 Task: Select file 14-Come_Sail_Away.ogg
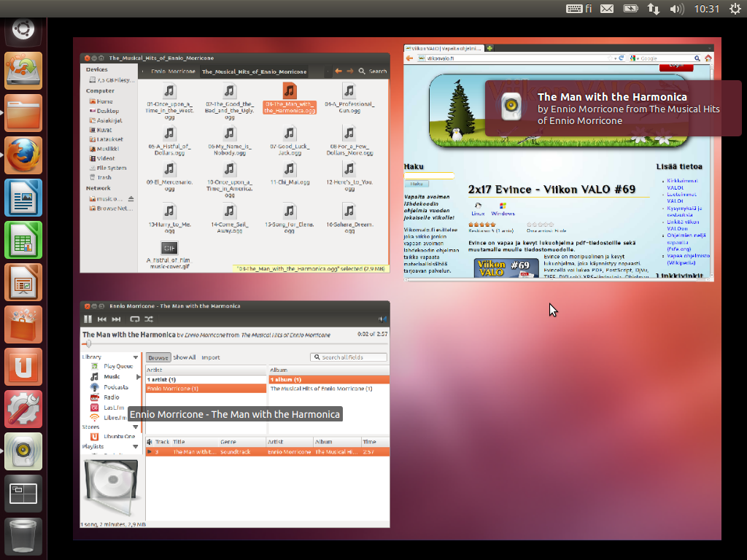pos(230,218)
